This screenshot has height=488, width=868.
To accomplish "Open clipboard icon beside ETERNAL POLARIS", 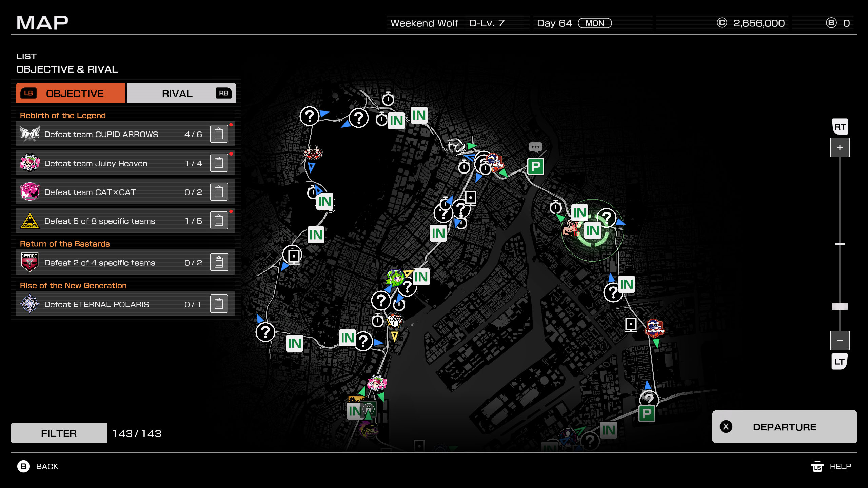I will click(x=219, y=304).
